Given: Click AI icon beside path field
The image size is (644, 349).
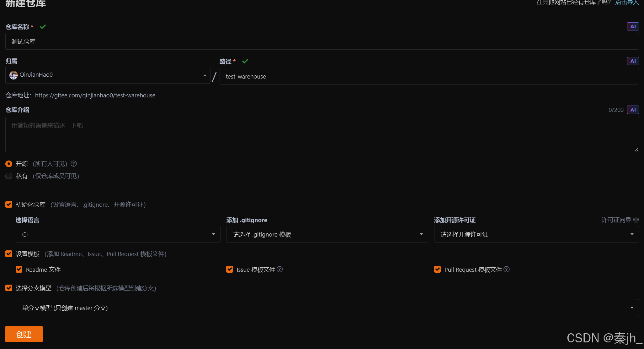Looking at the screenshot, I should 633,61.
